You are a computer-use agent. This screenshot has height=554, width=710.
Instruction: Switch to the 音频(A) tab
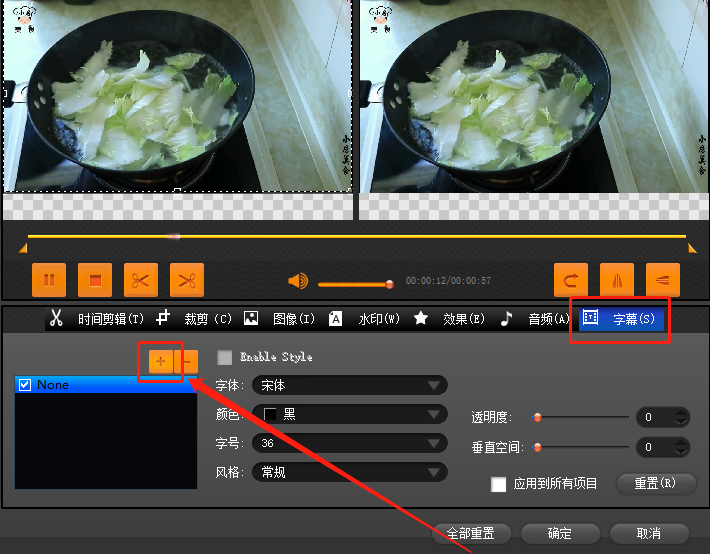tap(534, 319)
